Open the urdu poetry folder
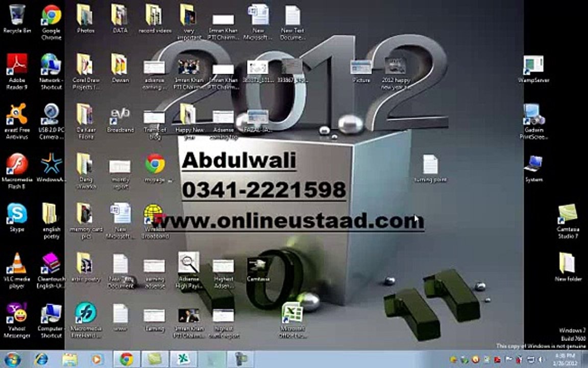 (86, 267)
